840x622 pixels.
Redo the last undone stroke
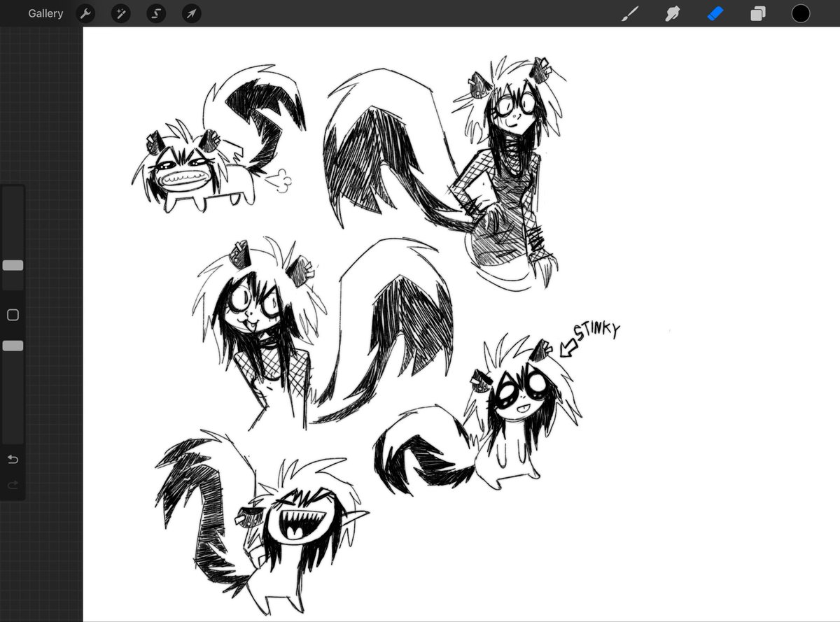[x=13, y=485]
